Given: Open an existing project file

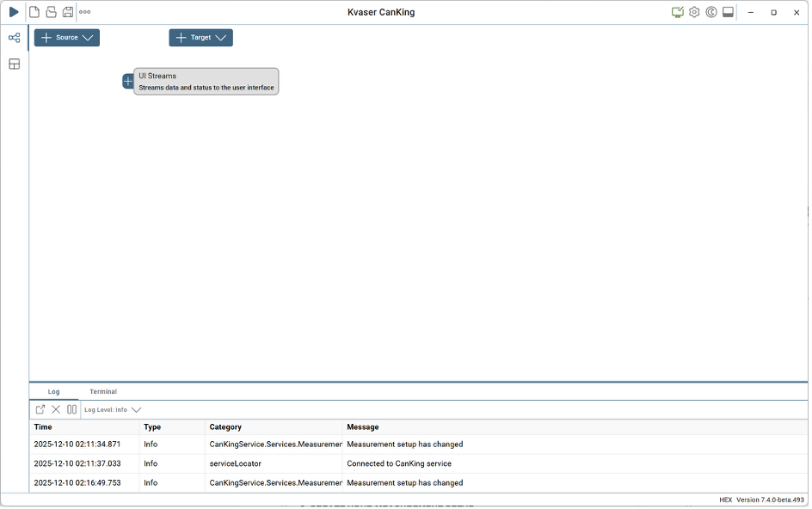Looking at the screenshot, I should pos(51,12).
